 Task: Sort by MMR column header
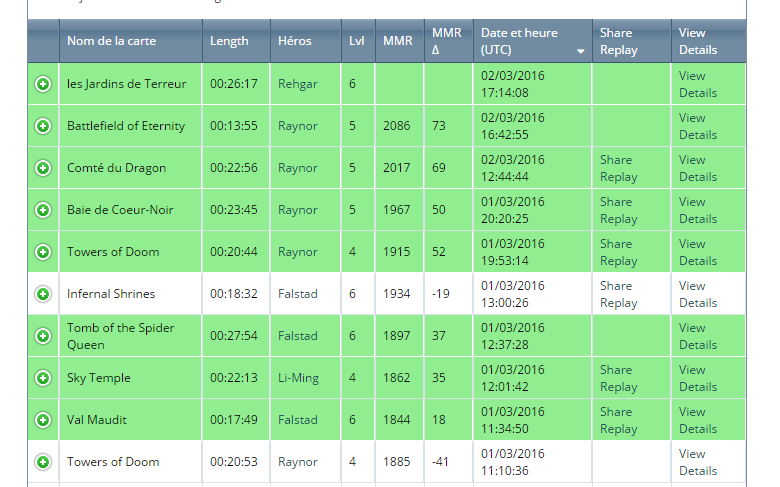399,41
